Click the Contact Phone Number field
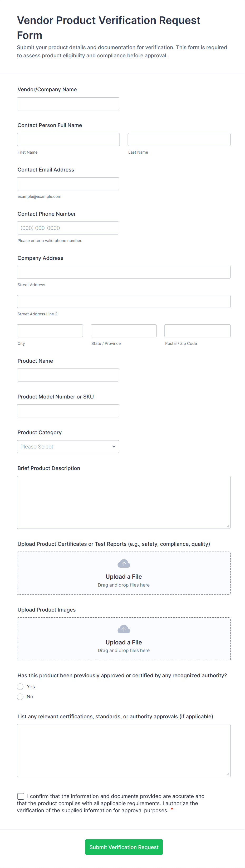The height and width of the screenshot is (868, 245). (x=68, y=228)
